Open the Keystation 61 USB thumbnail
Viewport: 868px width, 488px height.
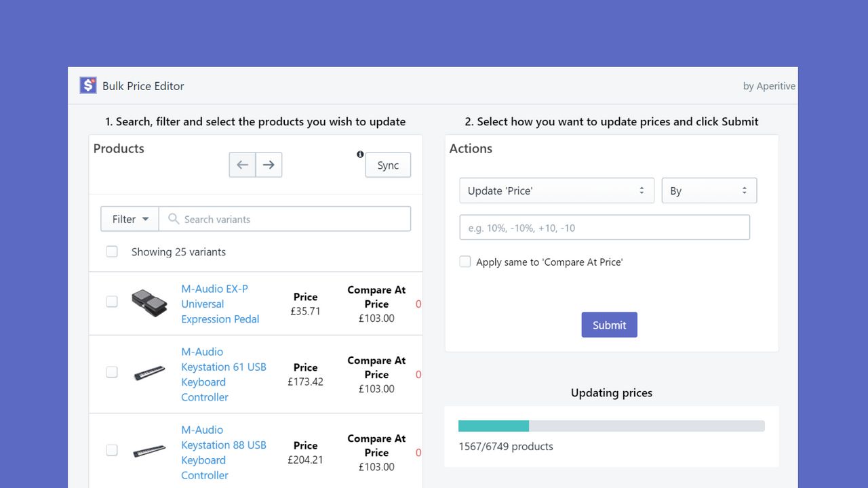click(x=149, y=373)
